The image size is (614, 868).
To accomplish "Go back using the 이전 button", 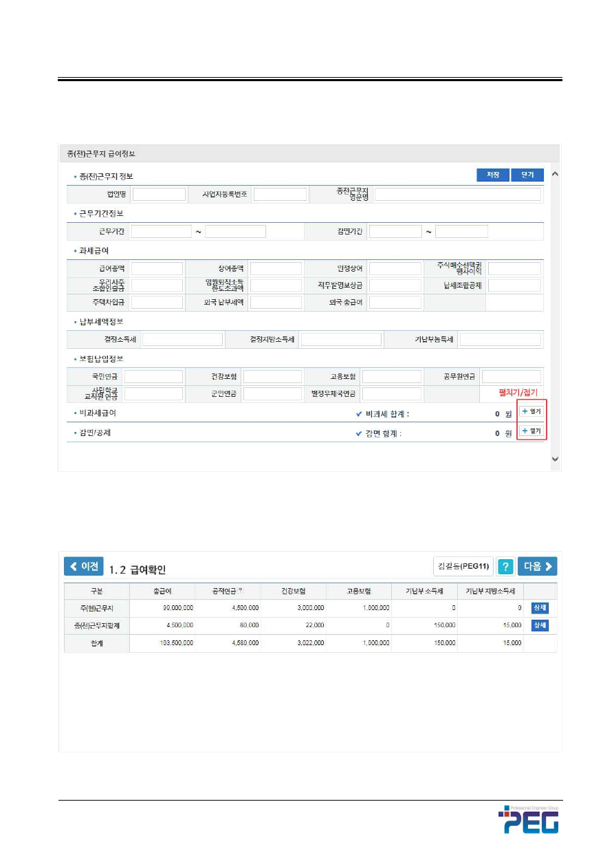I will point(84,566).
